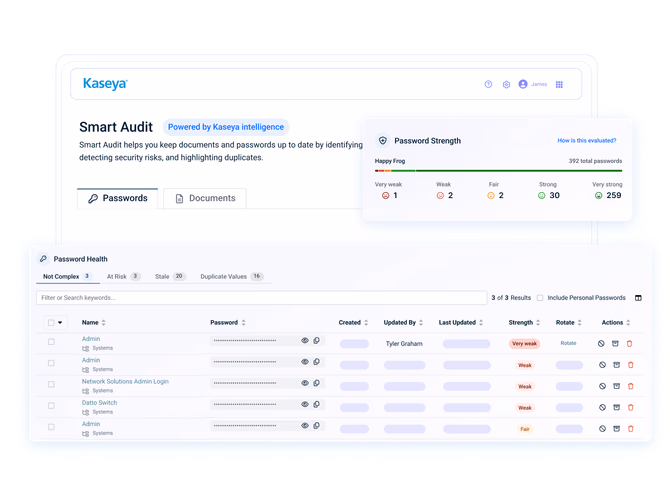This screenshot has height=482, width=670.
Task: Open the James user profile avatar
Action: tap(523, 84)
